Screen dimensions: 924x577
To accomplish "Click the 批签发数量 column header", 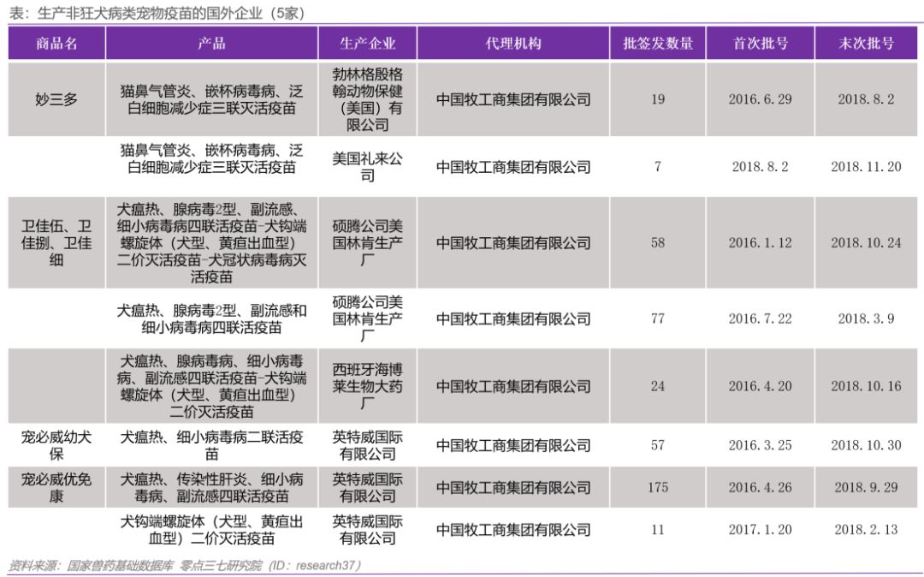I will (x=659, y=43).
